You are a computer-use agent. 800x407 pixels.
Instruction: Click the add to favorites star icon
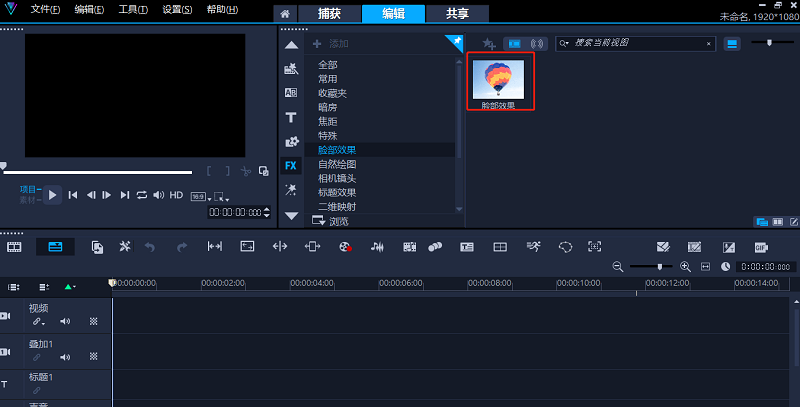(x=488, y=44)
